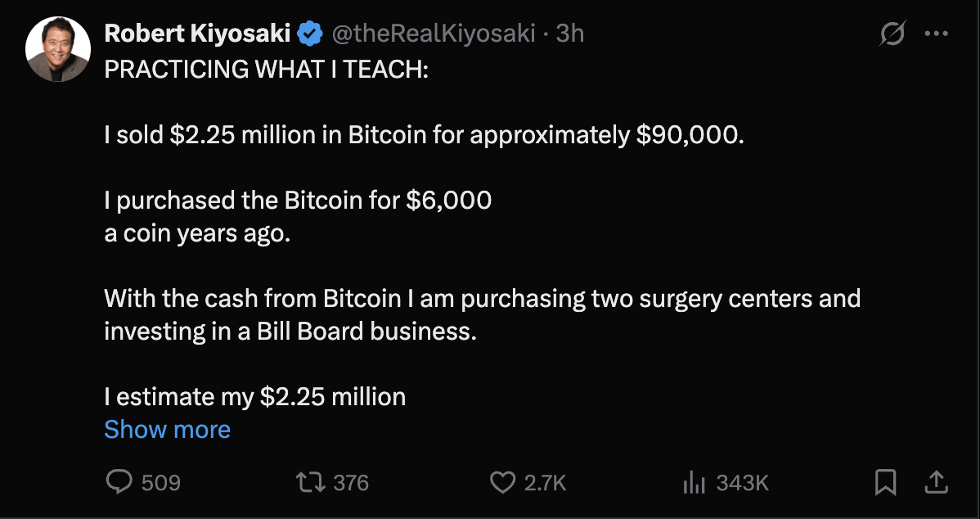Share the post via the share icon

[x=937, y=482]
